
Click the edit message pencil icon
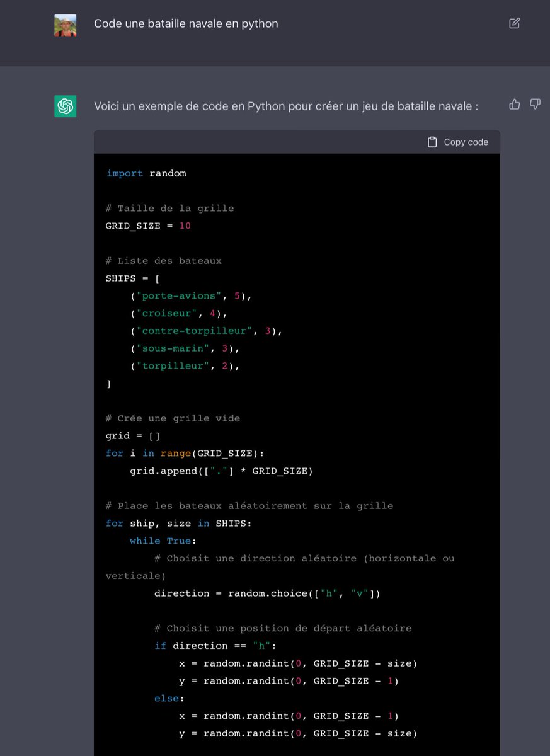click(515, 23)
